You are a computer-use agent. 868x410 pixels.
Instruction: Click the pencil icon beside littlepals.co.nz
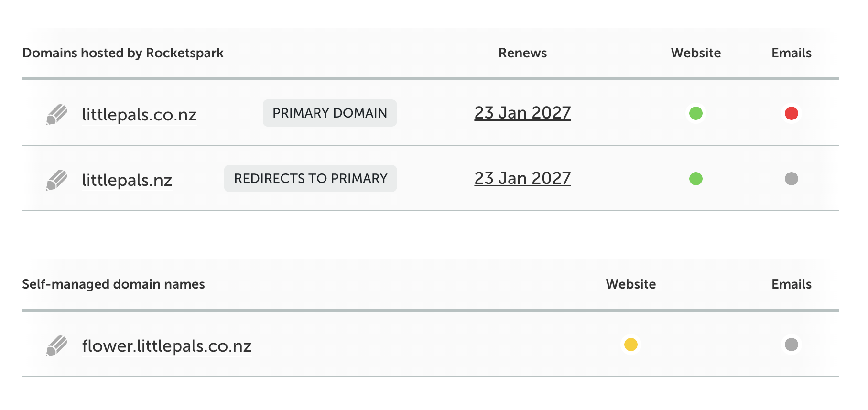pos(56,115)
